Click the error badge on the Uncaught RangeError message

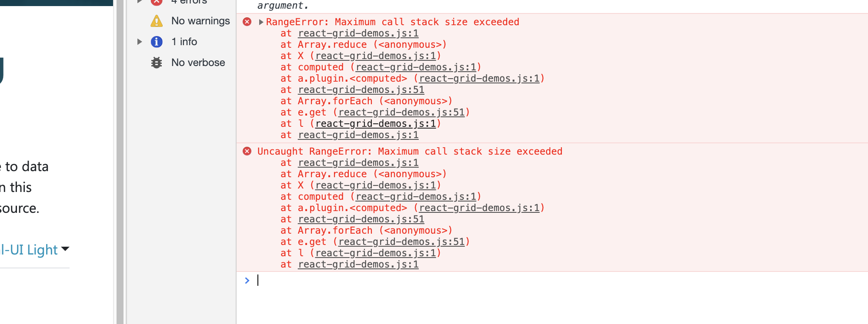click(x=247, y=151)
